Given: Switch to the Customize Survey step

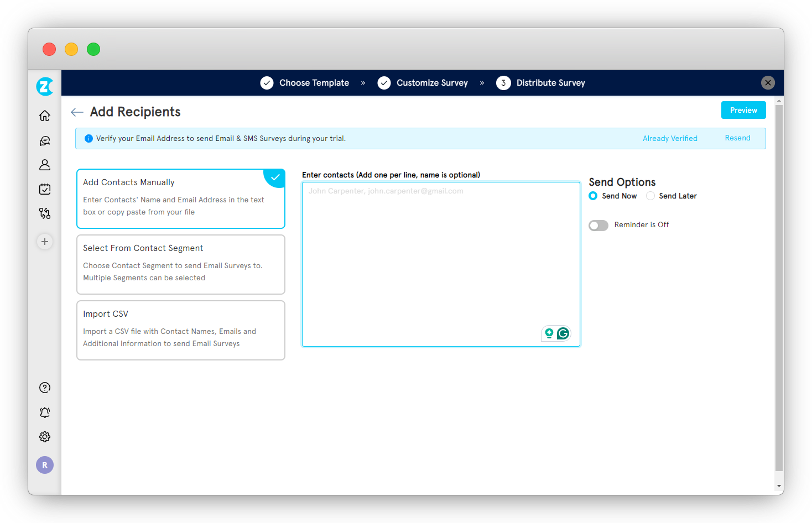Looking at the screenshot, I should point(432,82).
